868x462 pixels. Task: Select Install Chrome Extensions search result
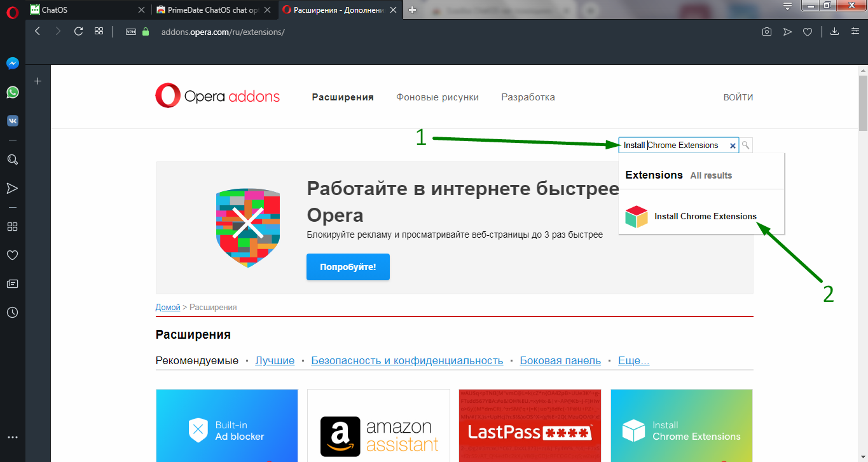coord(701,216)
